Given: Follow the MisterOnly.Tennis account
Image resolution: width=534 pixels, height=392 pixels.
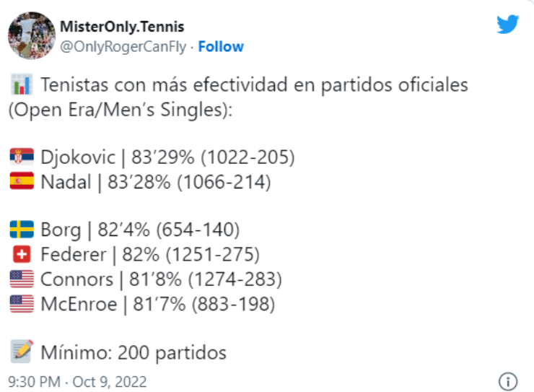Looking at the screenshot, I should coord(221,47).
